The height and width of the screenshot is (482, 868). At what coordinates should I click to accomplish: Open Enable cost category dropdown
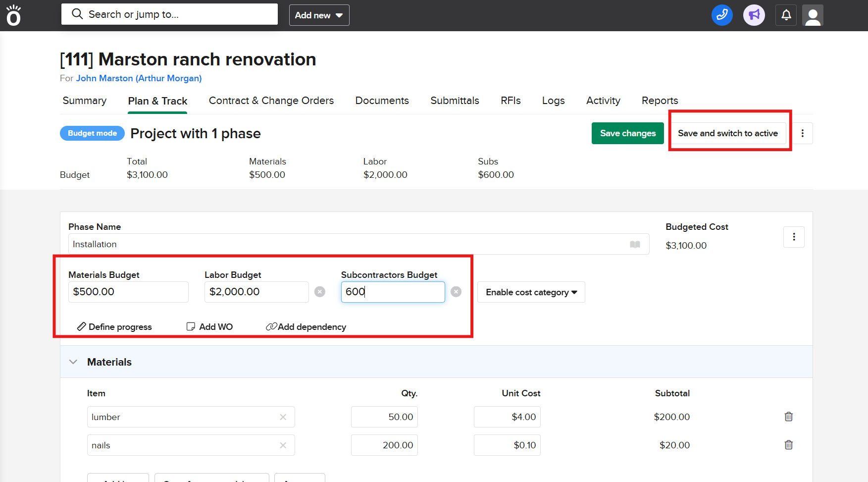coord(531,292)
